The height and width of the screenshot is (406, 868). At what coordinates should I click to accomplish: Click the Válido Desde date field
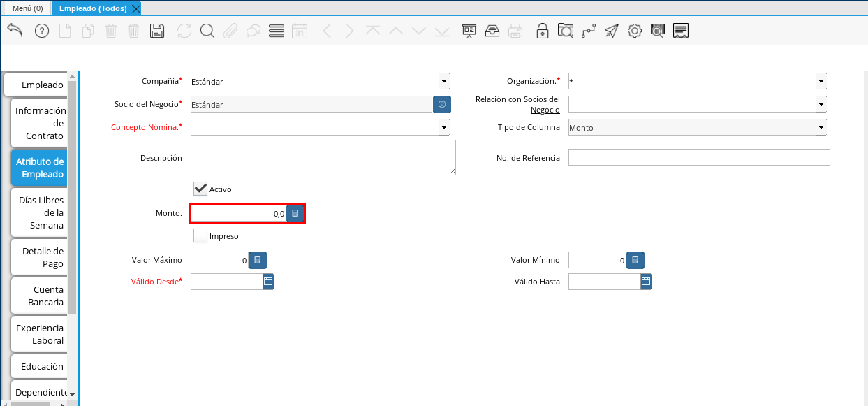[x=226, y=282]
